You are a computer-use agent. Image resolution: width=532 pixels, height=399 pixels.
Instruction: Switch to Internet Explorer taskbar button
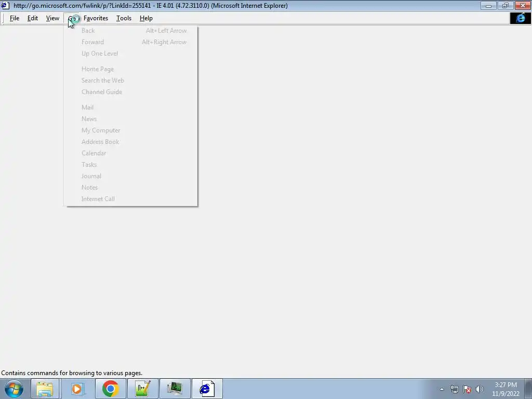[x=207, y=389]
